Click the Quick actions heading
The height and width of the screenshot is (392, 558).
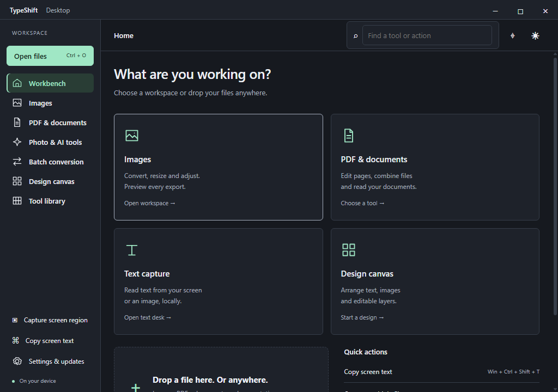click(x=366, y=352)
